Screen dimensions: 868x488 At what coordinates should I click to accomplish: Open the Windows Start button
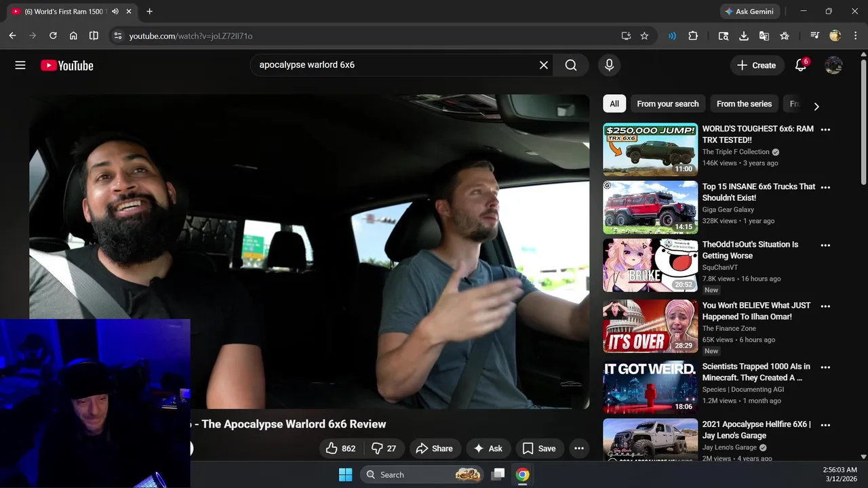click(x=345, y=474)
